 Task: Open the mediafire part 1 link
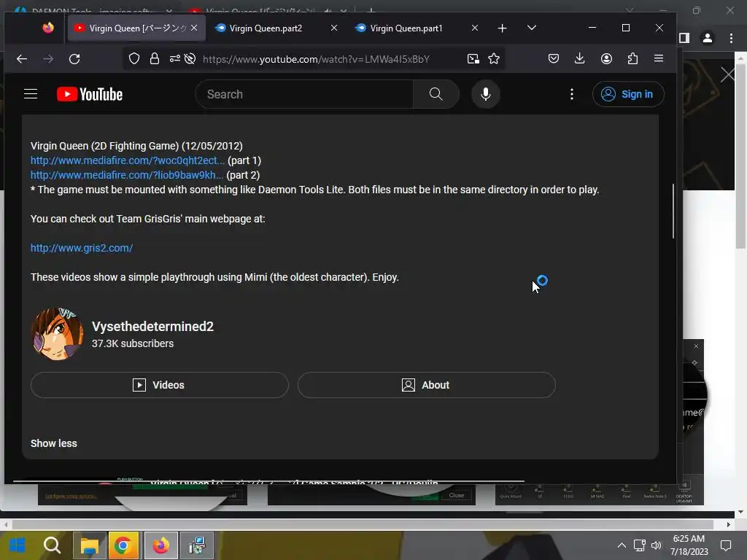pyautogui.click(x=128, y=160)
